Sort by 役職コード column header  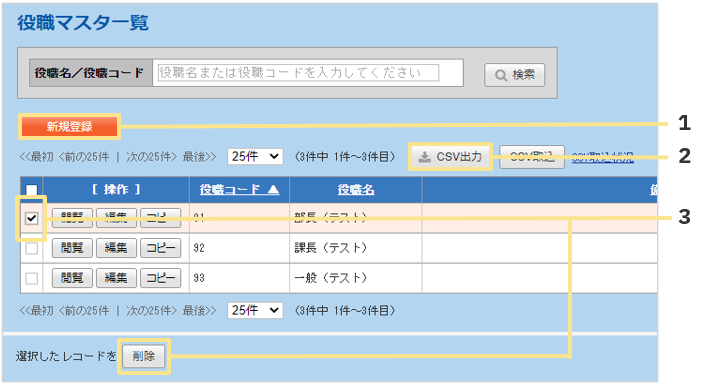pyautogui.click(x=239, y=190)
